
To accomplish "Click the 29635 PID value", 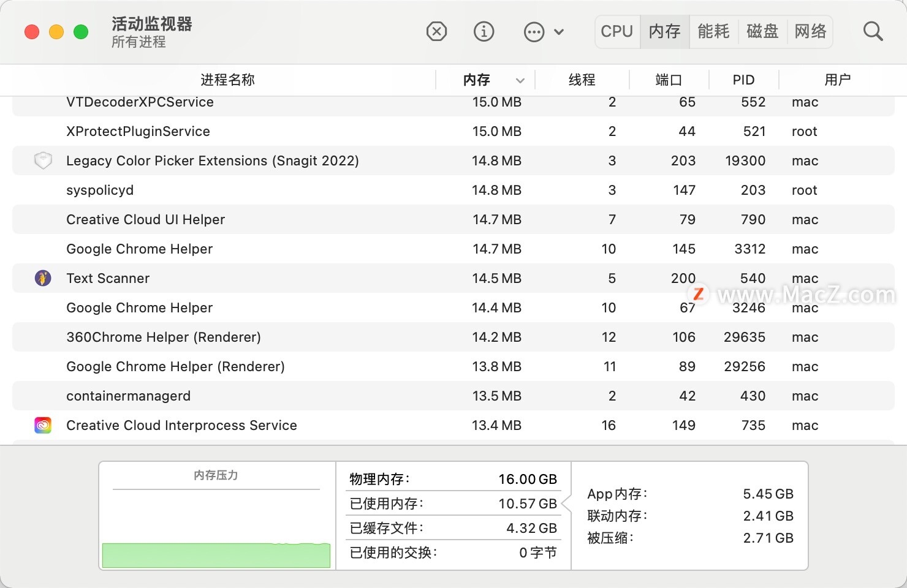I will point(745,337).
